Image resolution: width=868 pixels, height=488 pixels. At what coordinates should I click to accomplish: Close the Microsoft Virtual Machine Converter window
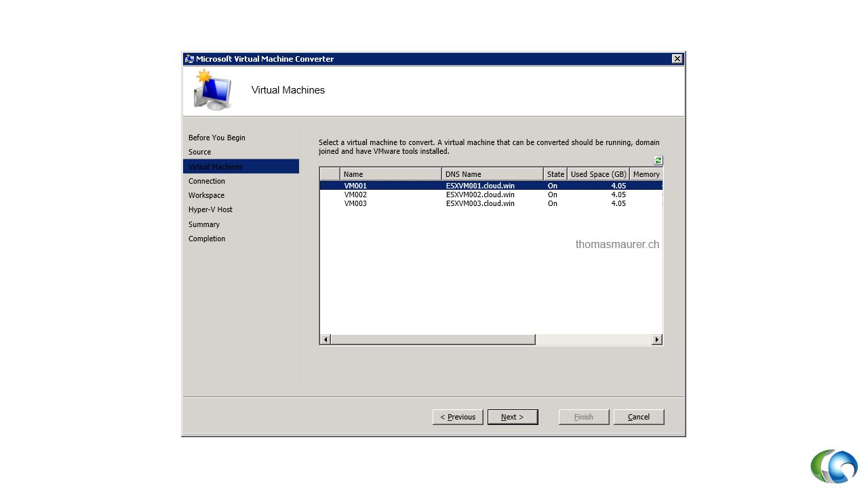coord(677,59)
